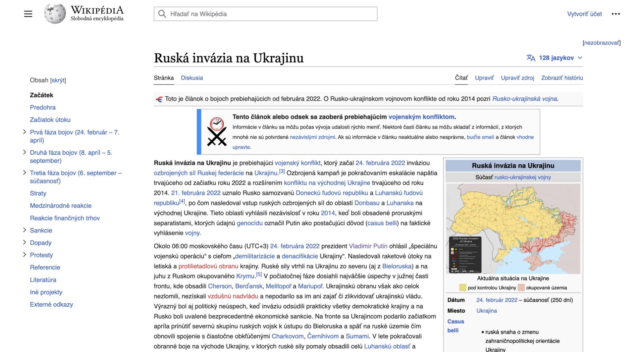The height and width of the screenshot is (352, 644).
Task: Jump to Referencie in contents
Action: (x=45, y=267)
